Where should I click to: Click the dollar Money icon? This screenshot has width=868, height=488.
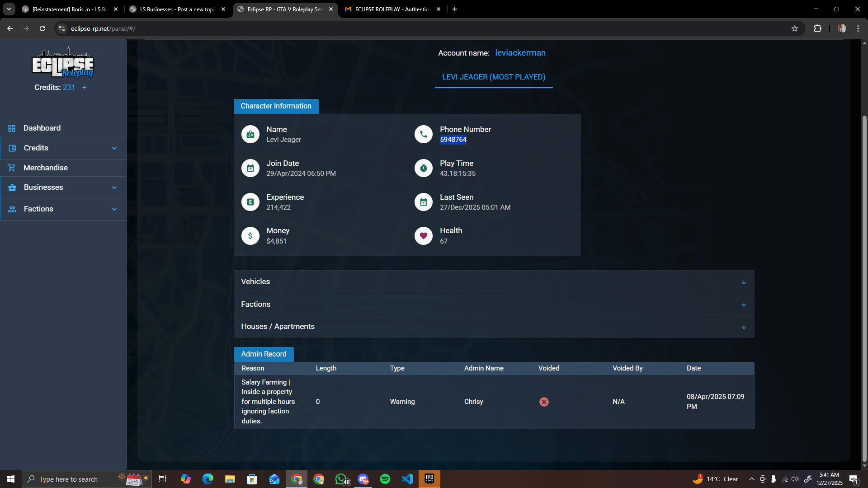tap(250, 235)
